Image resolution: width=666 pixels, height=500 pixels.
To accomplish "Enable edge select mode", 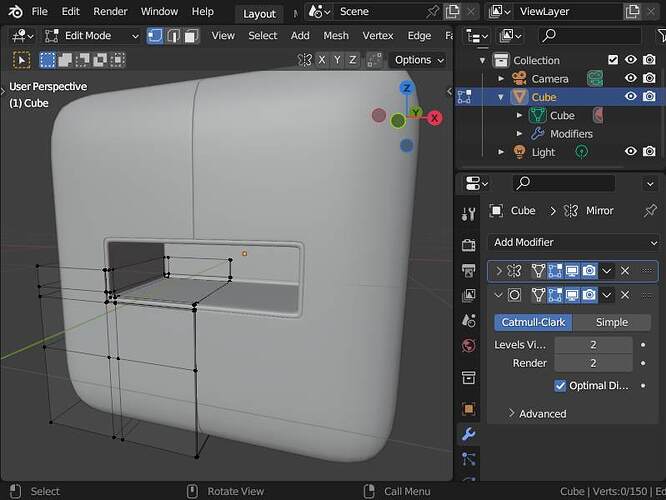I will click(x=173, y=36).
